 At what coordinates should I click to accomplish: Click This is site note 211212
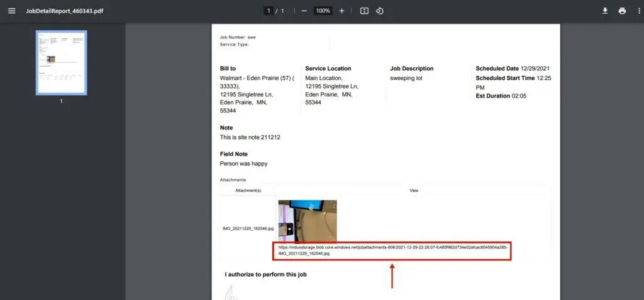[x=250, y=137]
